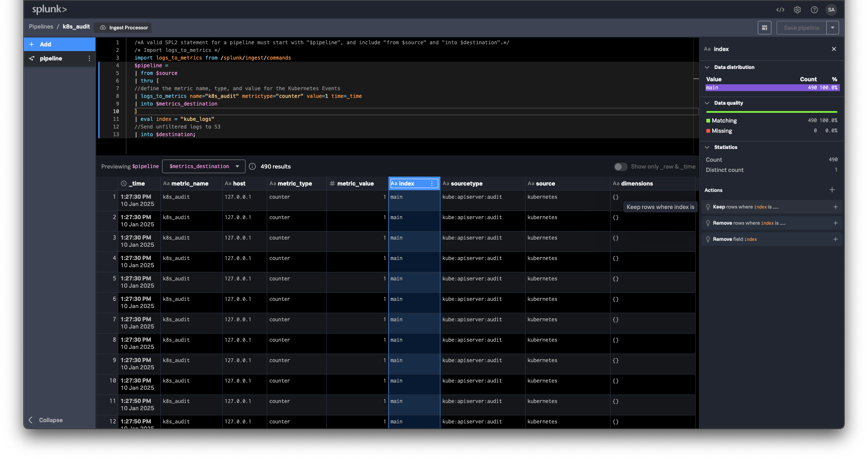Click the main value bar in Data distribution

pos(772,88)
